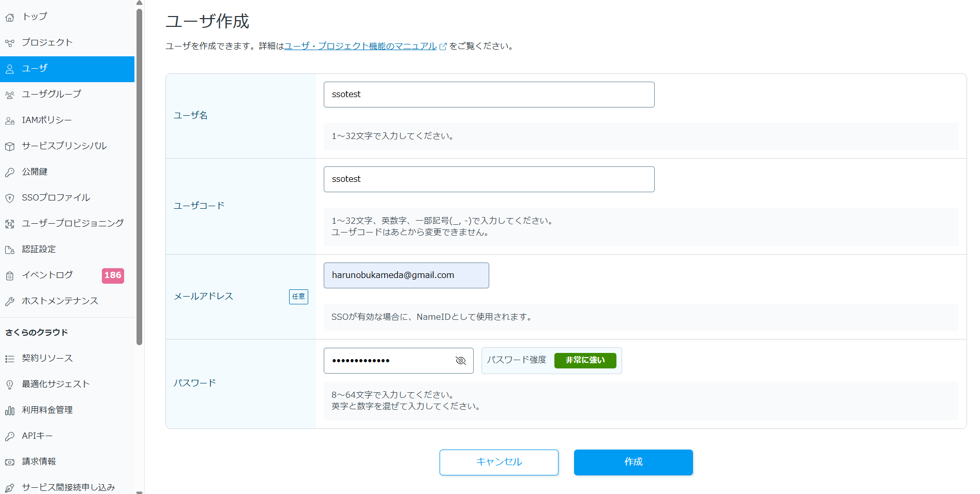980x494 pixels.
Task: Click the cube icon beside サービスプリンシパル
Action: click(x=10, y=147)
